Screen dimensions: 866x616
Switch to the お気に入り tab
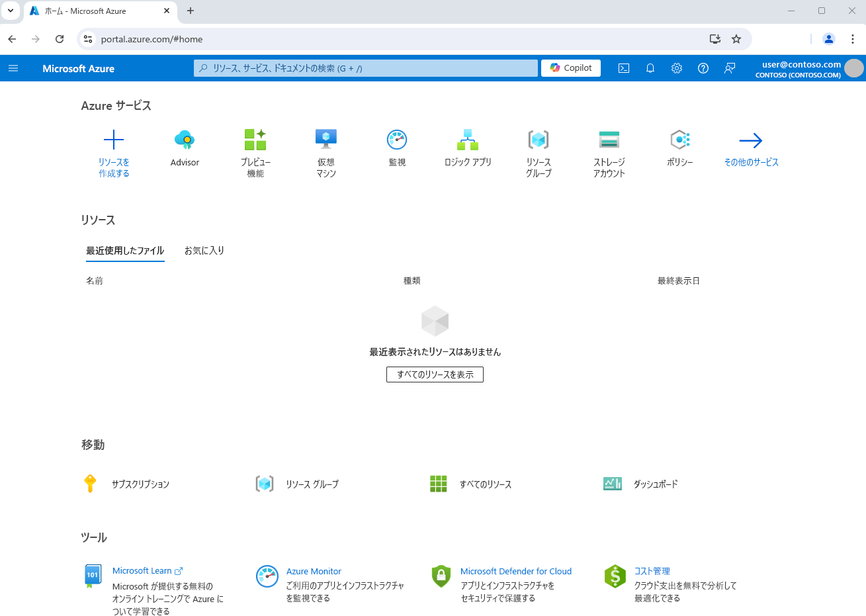(x=204, y=251)
